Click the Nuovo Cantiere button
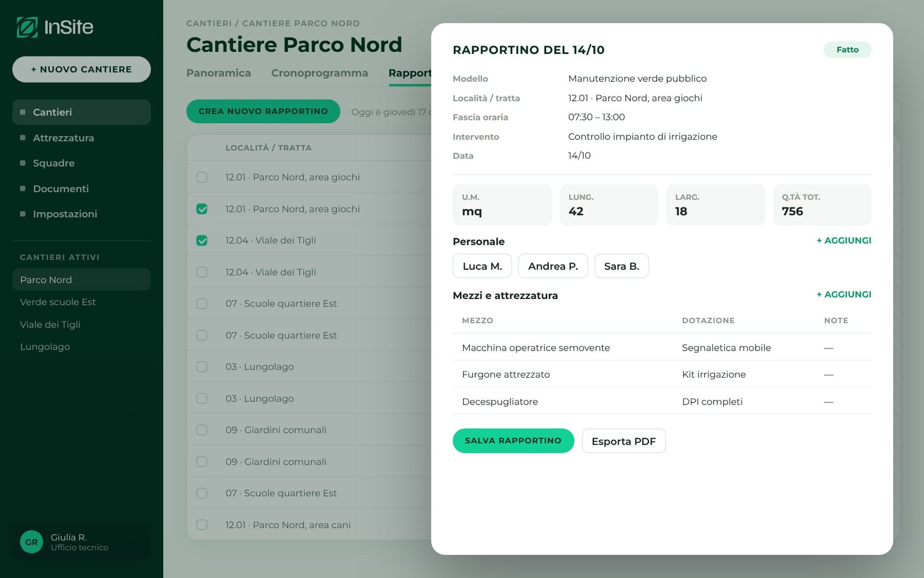The width and height of the screenshot is (924, 578). [x=81, y=69]
